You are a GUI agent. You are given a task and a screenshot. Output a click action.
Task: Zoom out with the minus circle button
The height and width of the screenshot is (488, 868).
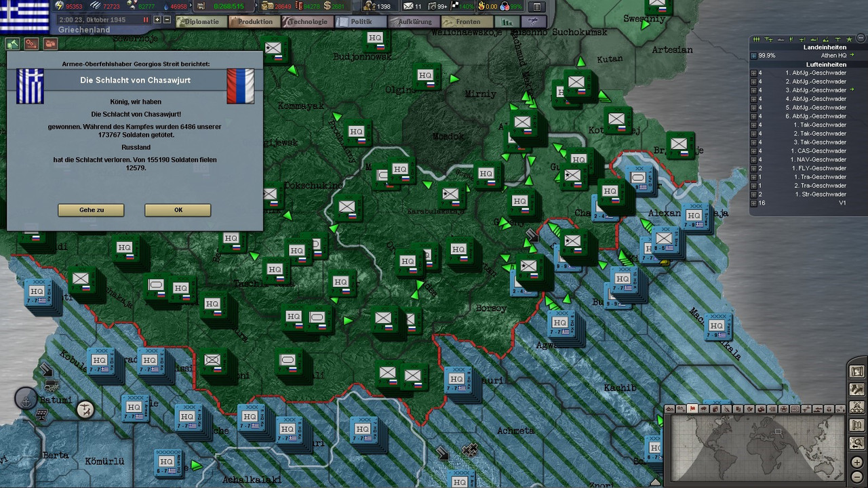857,479
